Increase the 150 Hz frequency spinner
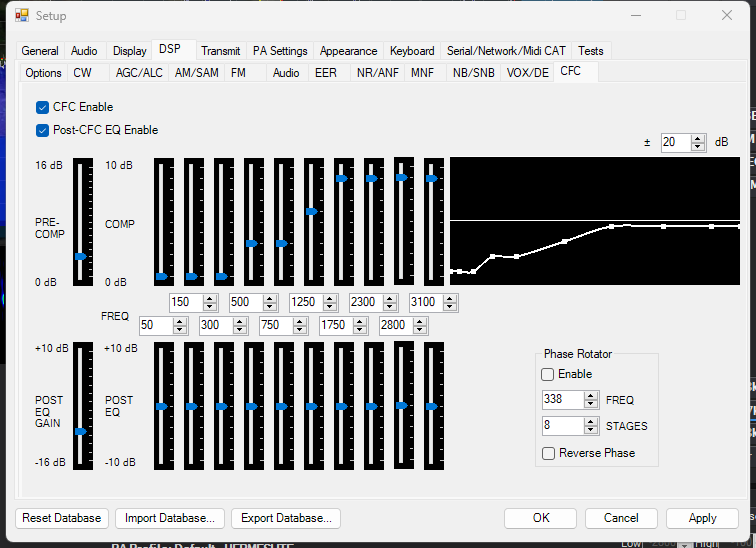Image resolution: width=756 pixels, height=548 pixels. click(210, 299)
